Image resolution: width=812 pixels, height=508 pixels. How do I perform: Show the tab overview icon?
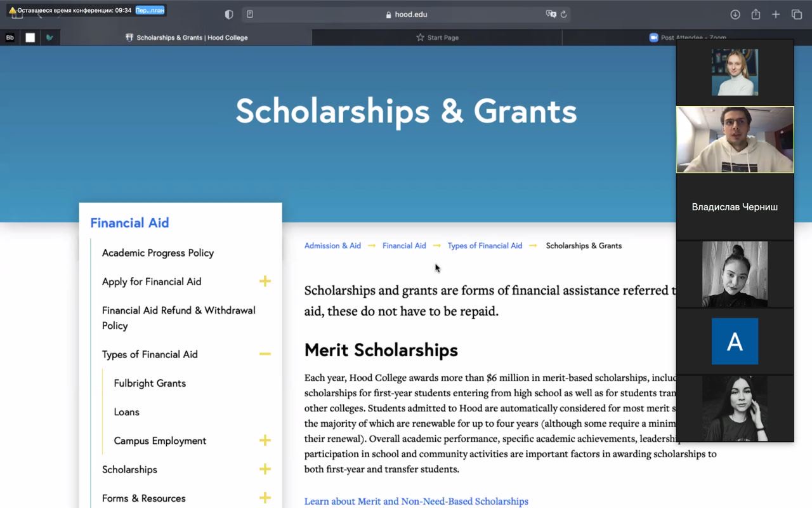pos(797,15)
